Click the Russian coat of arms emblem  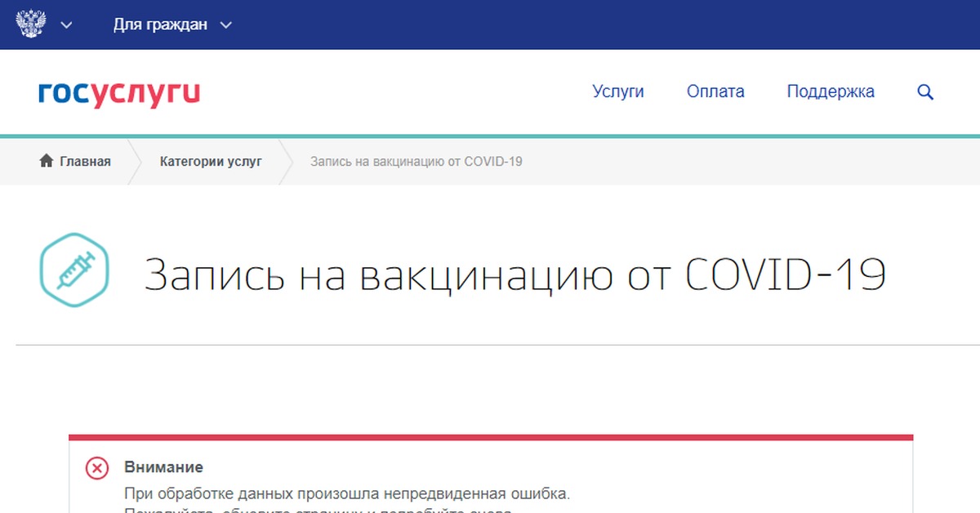31,25
